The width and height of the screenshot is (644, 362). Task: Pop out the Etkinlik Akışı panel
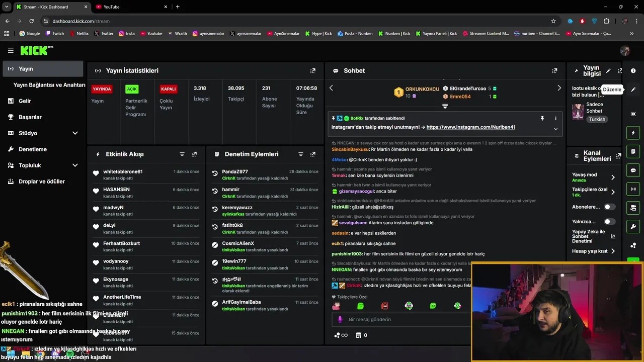(194, 154)
